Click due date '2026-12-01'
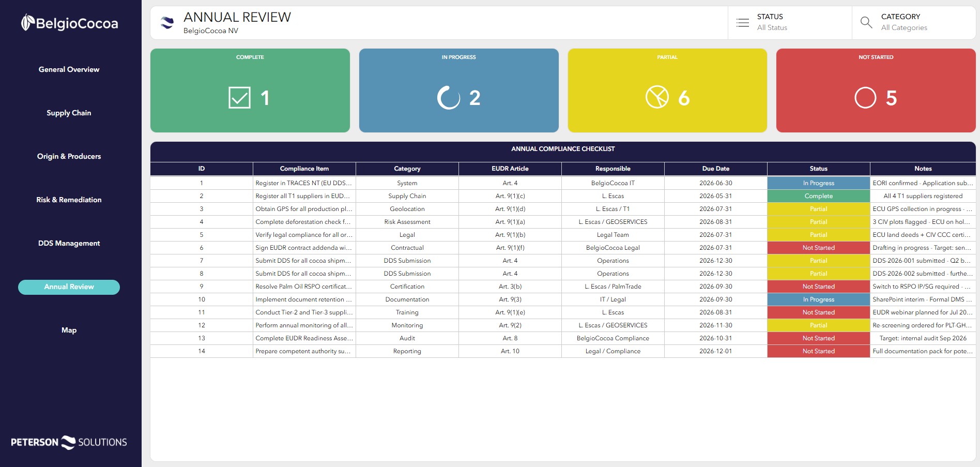 716,351
